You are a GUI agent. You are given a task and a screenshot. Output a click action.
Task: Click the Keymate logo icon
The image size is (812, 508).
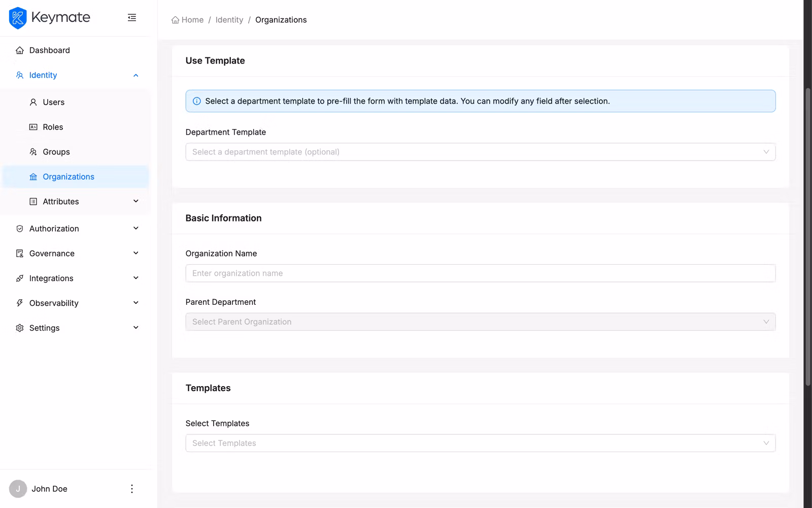pyautogui.click(x=17, y=17)
